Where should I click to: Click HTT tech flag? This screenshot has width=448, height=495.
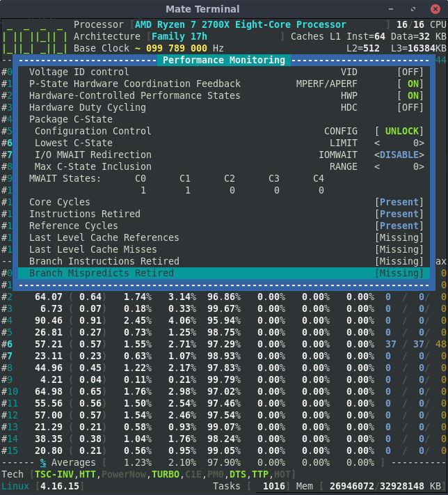point(88,475)
